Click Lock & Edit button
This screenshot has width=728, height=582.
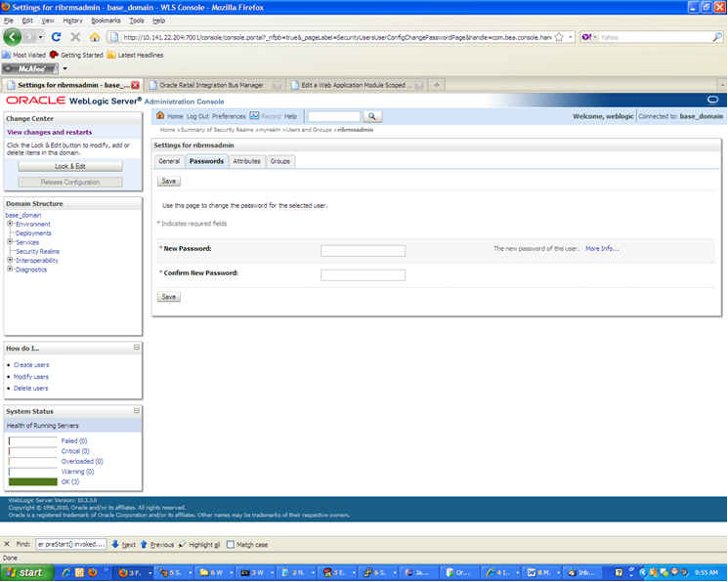pyautogui.click(x=70, y=166)
